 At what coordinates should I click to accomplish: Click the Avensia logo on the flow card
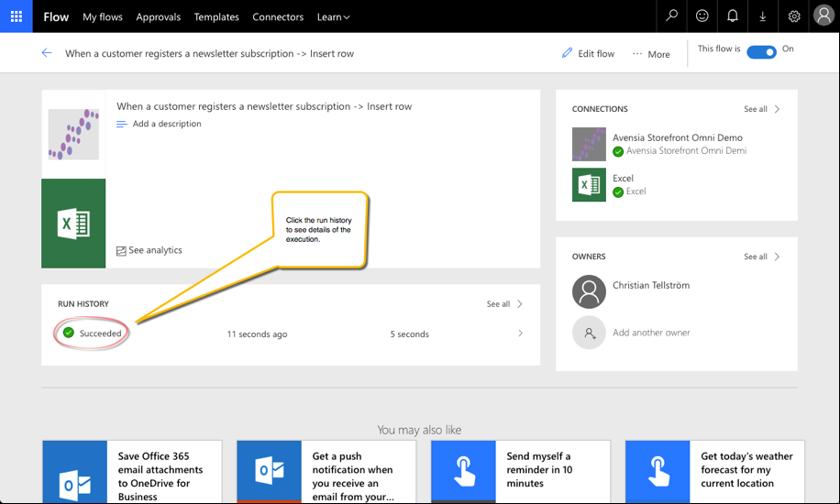click(x=73, y=134)
